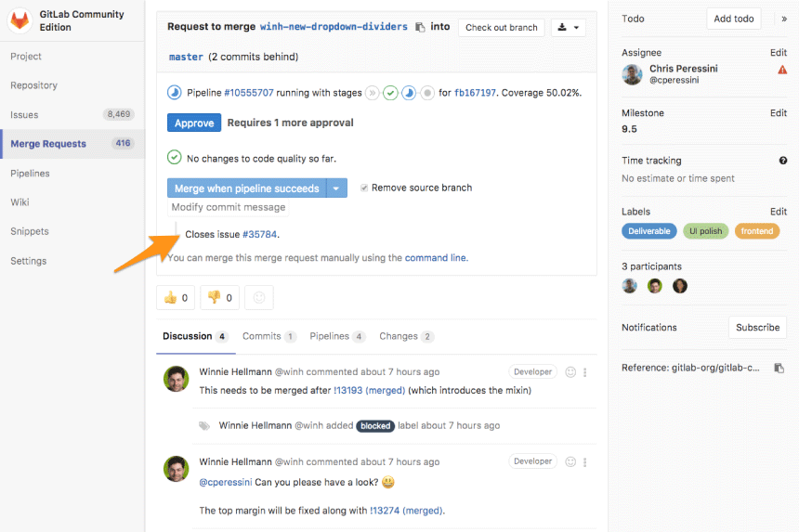The width and height of the screenshot is (799, 532).
Task: Click the Deliverable label
Action: click(649, 231)
